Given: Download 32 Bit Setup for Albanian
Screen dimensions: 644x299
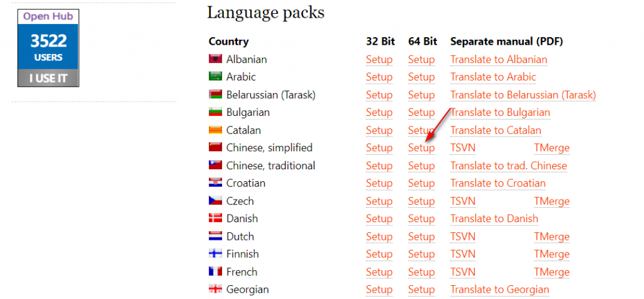Looking at the screenshot, I should 379,60.
